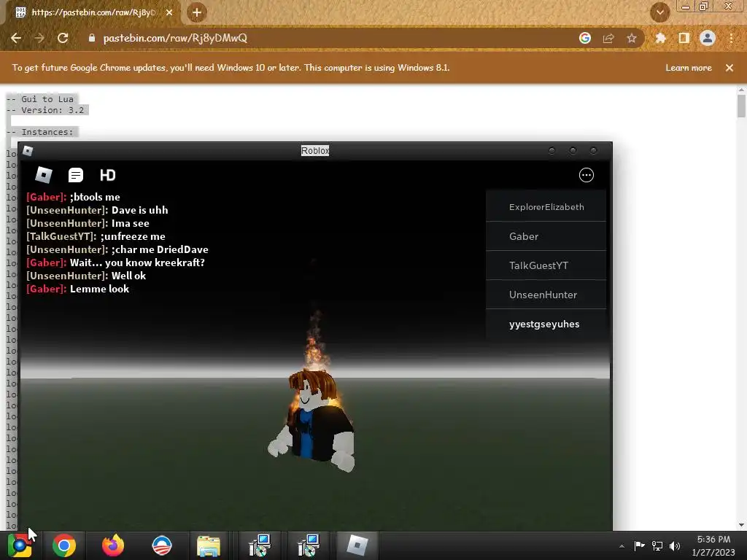Select ExplorerElizabeth in the player list
This screenshot has height=560, width=747.
pyautogui.click(x=546, y=206)
